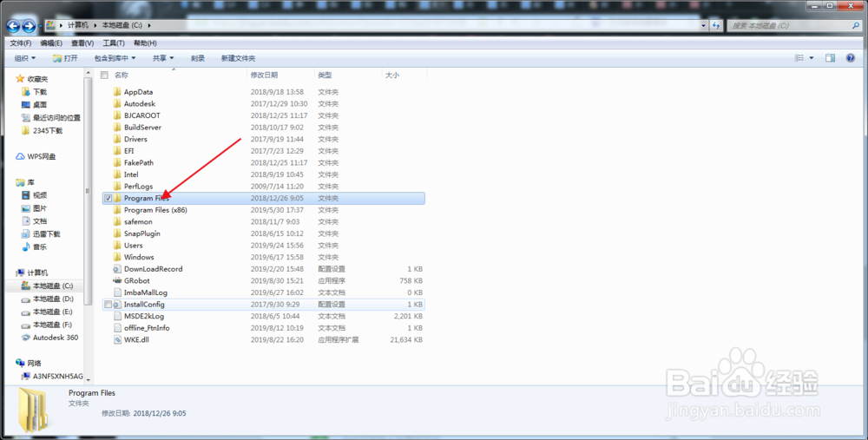
Task: Open the 编辑(E) menu
Action: (x=51, y=43)
